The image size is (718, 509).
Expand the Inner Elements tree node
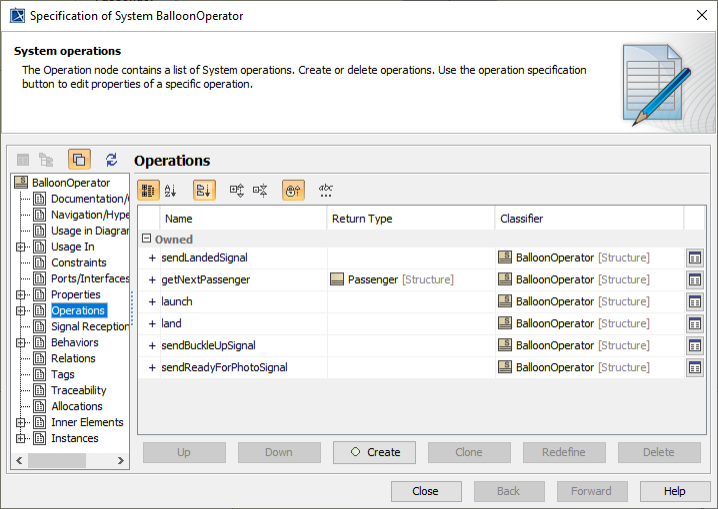point(20,422)
